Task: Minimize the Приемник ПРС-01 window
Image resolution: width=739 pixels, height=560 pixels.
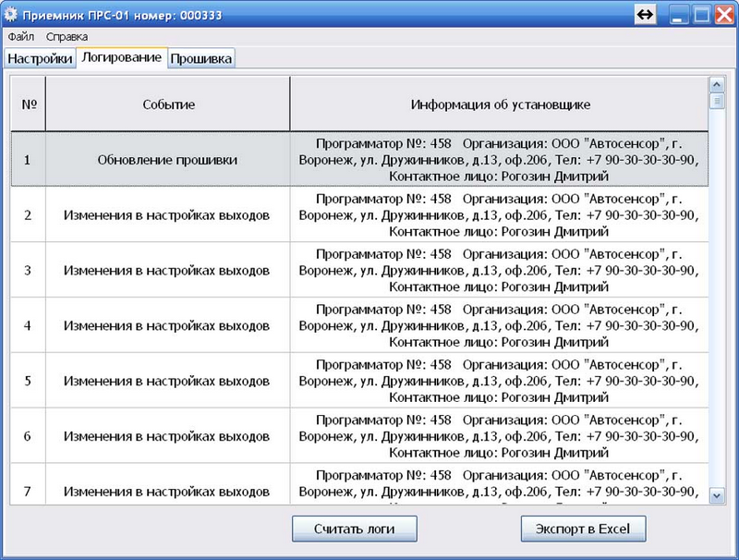Action: (678, 15)
